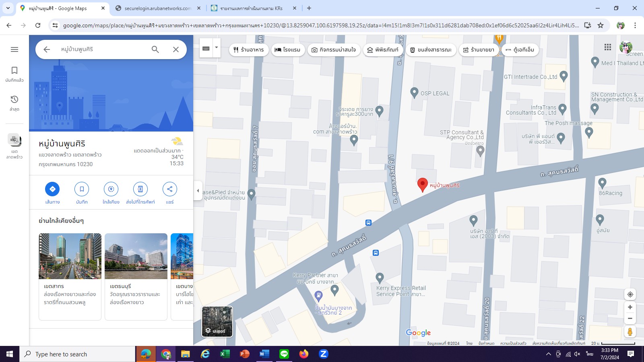The image size is (644, 362).
Task: Click the search box containing หมู่บ้านพูนศิริ
Action: (103, 49)
